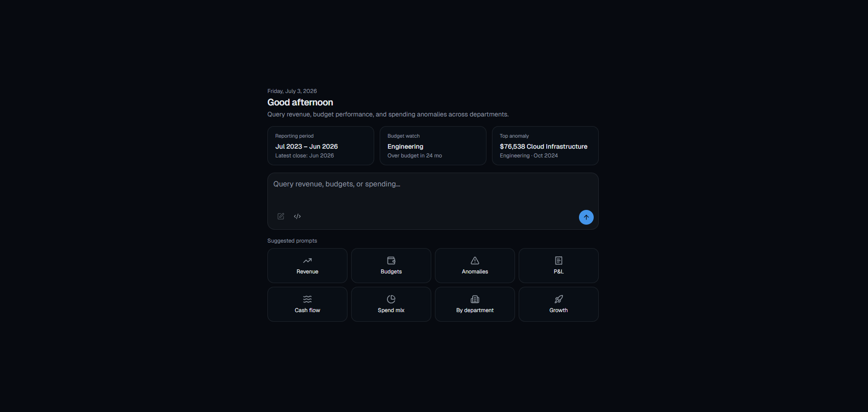Click 'Friday, July 3, 2026' date text
This screenshot has height=412, width=868.
[x=292, y=91]
